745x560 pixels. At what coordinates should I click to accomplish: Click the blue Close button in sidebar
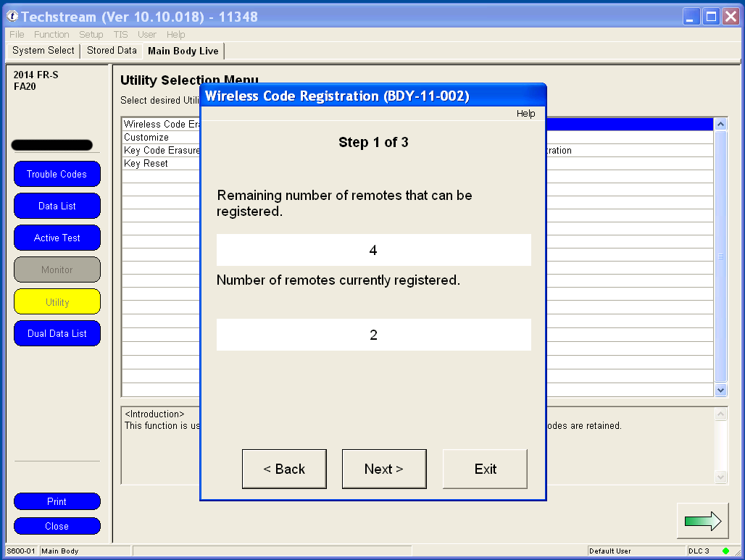point(57,526)
